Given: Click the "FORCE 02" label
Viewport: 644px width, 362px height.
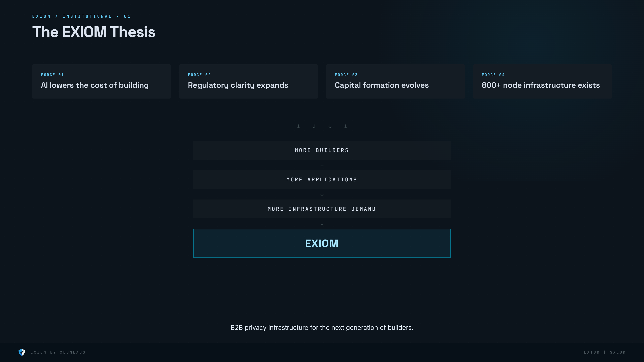Looking at the screenshot, I should pos(199,75).
